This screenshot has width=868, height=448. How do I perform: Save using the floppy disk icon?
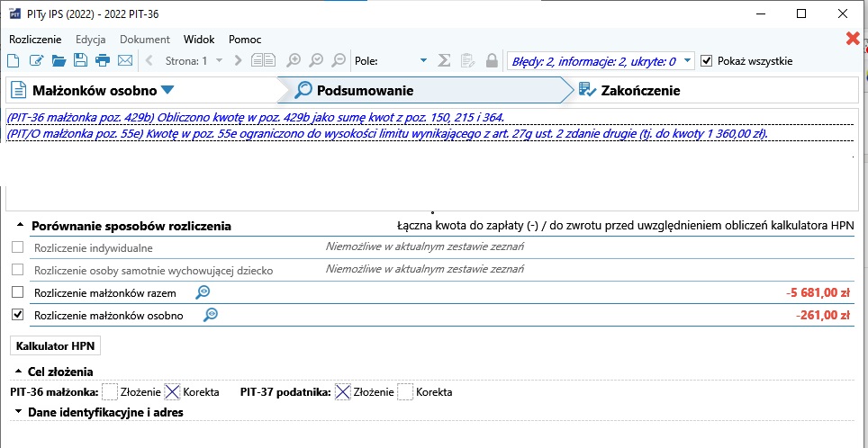(80, 61)
